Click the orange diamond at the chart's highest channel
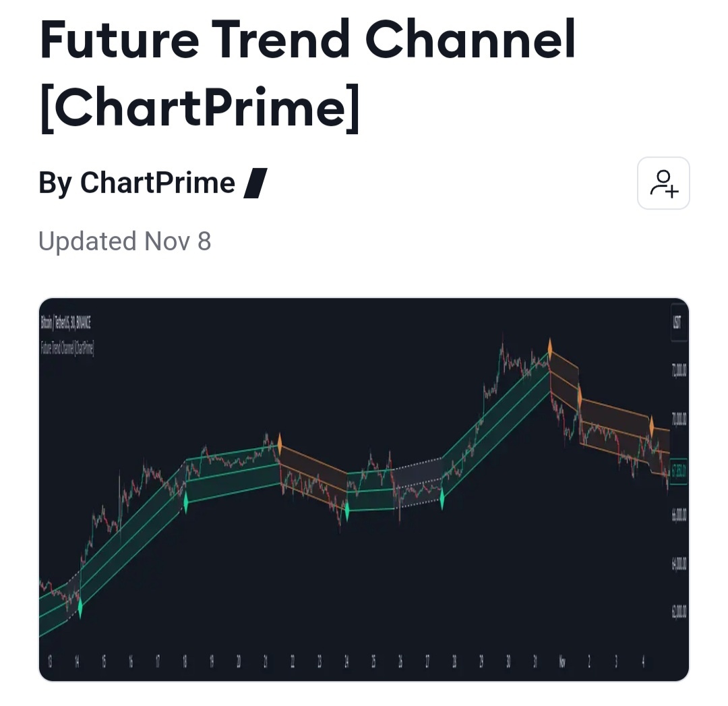This screenshot has height=706, width=728. tap(550, 349)
